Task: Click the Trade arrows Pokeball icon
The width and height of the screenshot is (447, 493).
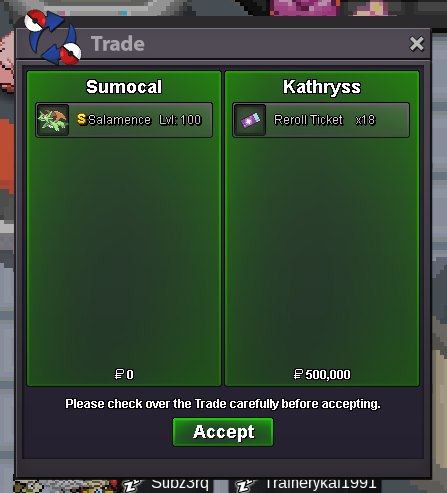Action: [x=53, y=37]
